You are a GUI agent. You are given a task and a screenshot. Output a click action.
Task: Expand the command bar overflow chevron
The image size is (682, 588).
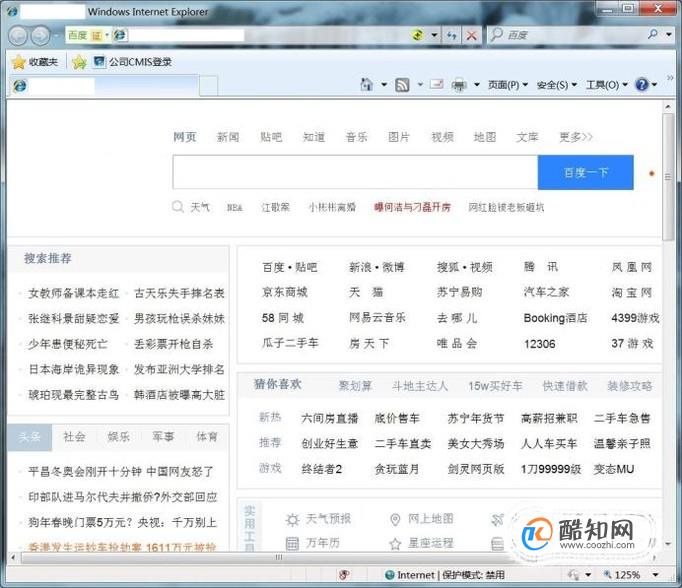pyautogui.click(x=670, y=78)
